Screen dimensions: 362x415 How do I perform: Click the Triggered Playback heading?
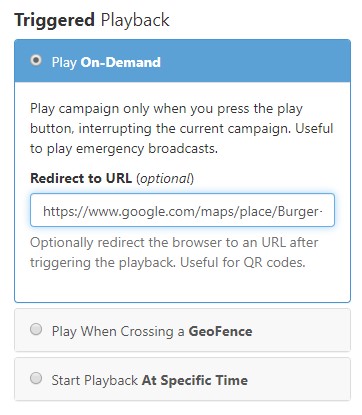92,20
